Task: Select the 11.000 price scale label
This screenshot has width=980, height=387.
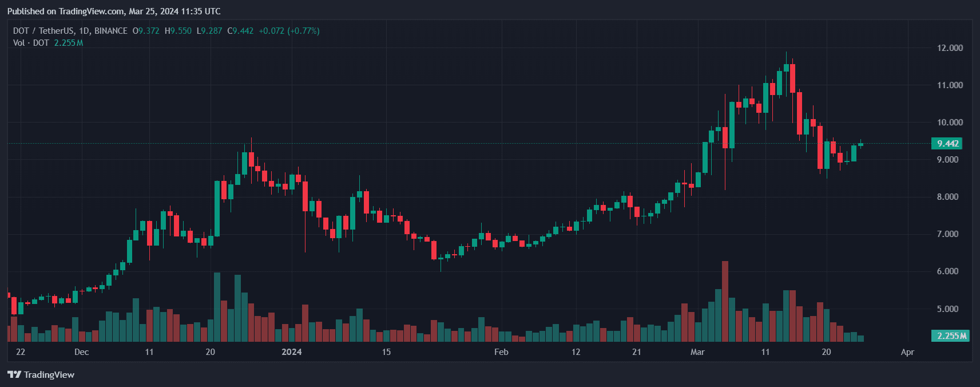Action: tap(950, 85)
